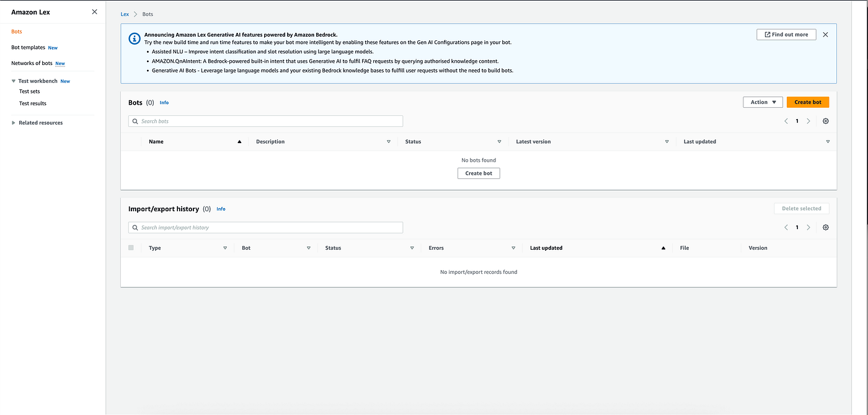Open Info link next to Bots heading
The image size is (868, 415).
tap(164, 103)
